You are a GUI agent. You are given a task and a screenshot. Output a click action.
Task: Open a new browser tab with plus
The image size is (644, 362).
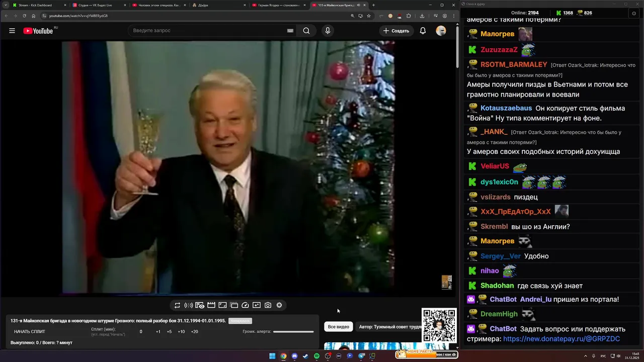373,5
